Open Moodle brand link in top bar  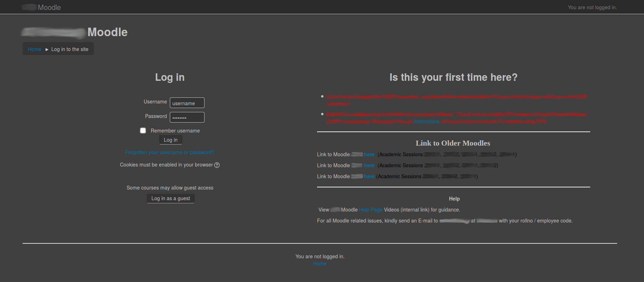click(41, 7)
